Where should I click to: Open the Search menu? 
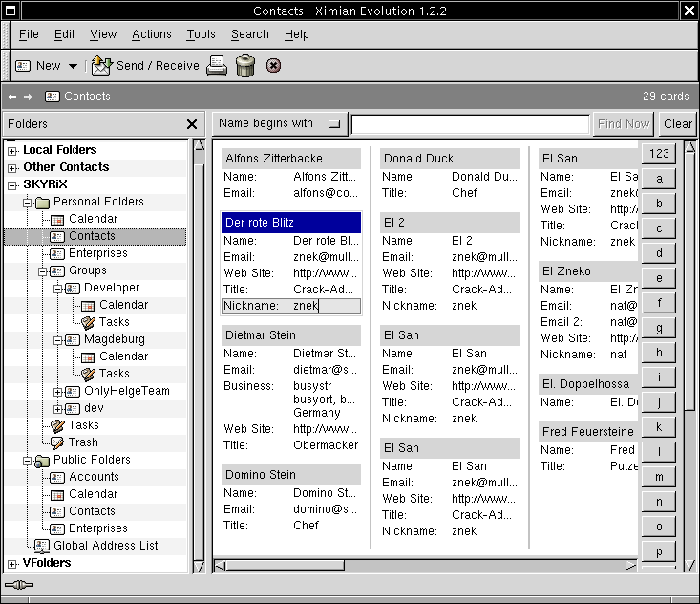point(250,34)
